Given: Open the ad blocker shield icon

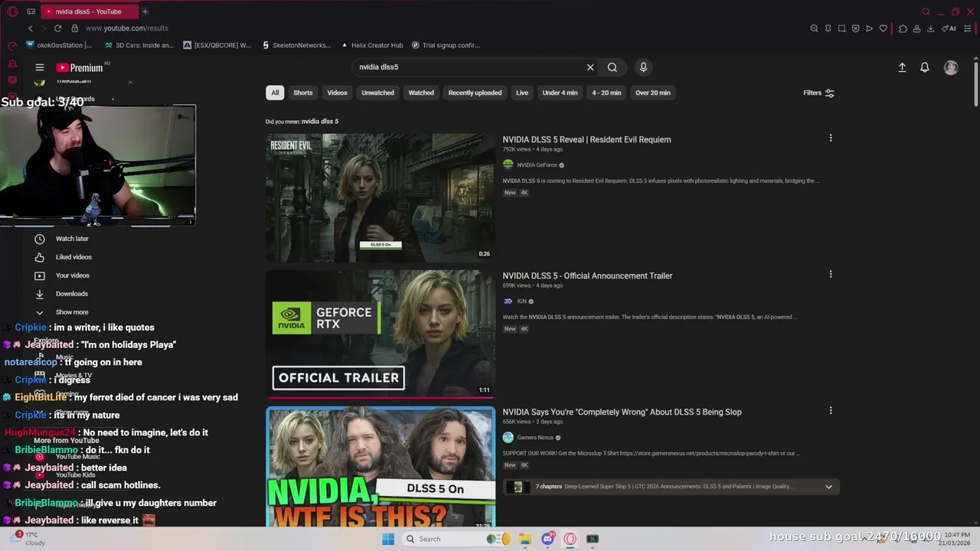Looking at the screenshot, I should point(855,28).
